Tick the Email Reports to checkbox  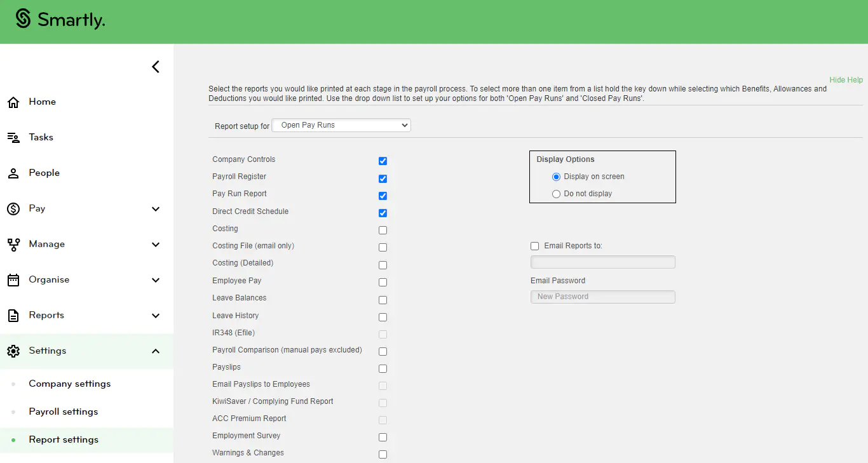[x=534, y=246]
